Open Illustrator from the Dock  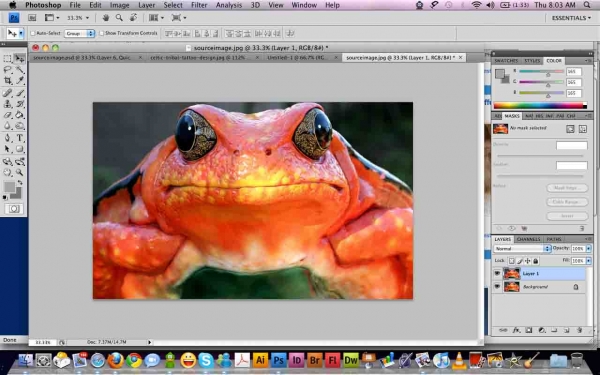coord(261,360)
